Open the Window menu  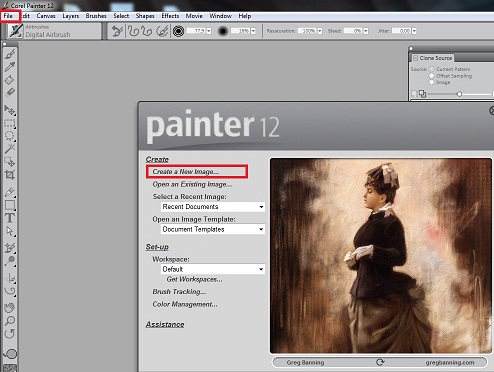click(x=220, y=16)
